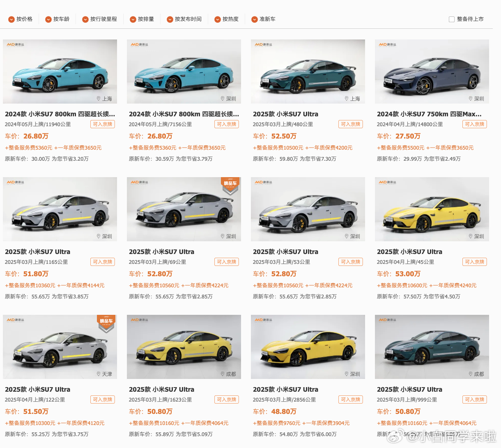The height and width of the screenshot is (448, 501).
Task: Click 可入京牌 tag on 53公里 listing
Action: [351, 262]
